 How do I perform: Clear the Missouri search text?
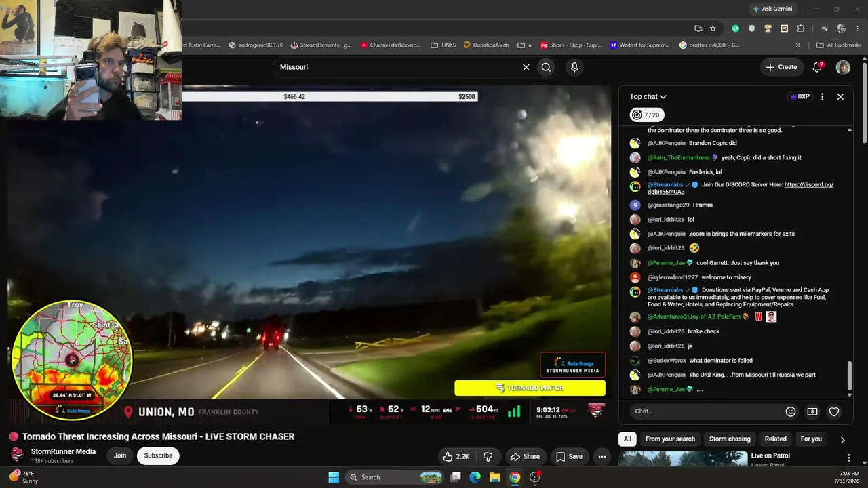[526, 67]
